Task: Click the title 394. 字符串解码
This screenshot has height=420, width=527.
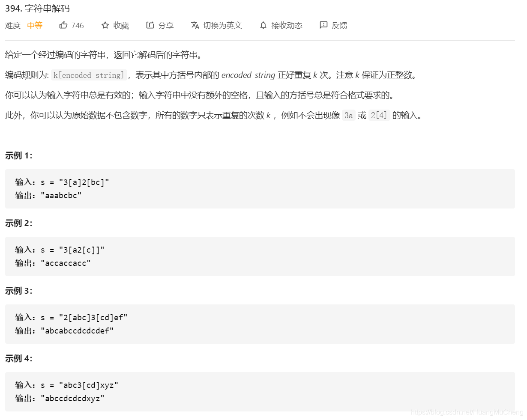Action: pos(37,9)
